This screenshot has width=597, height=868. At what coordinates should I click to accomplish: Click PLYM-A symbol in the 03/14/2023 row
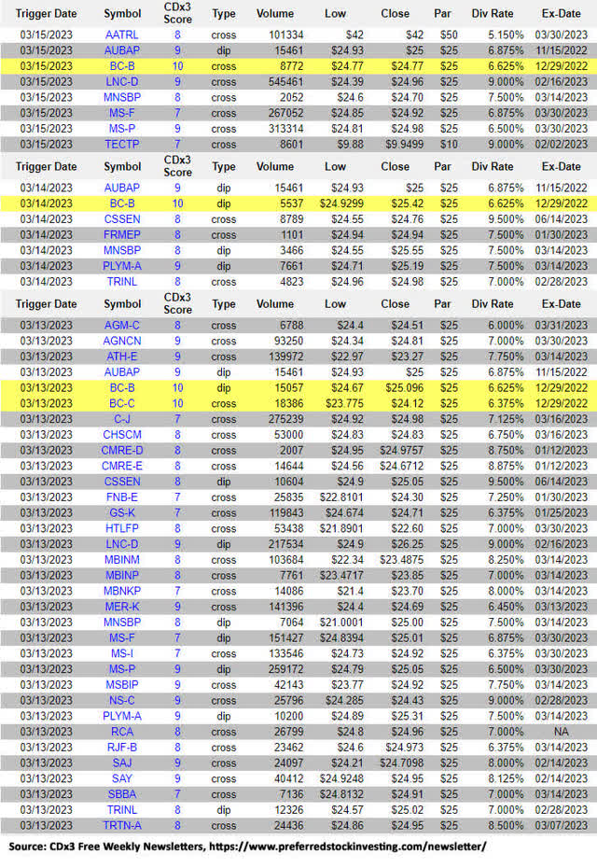click(x=121, y=266)
